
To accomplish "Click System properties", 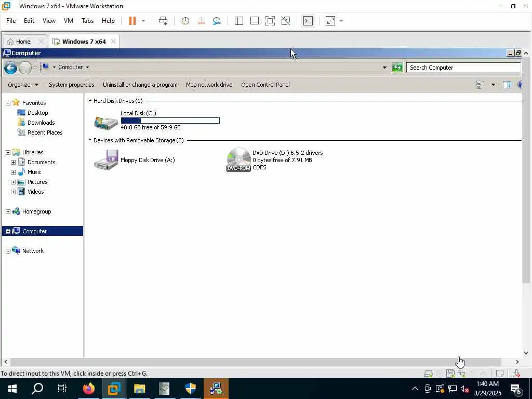I will [x=72, y=85].
